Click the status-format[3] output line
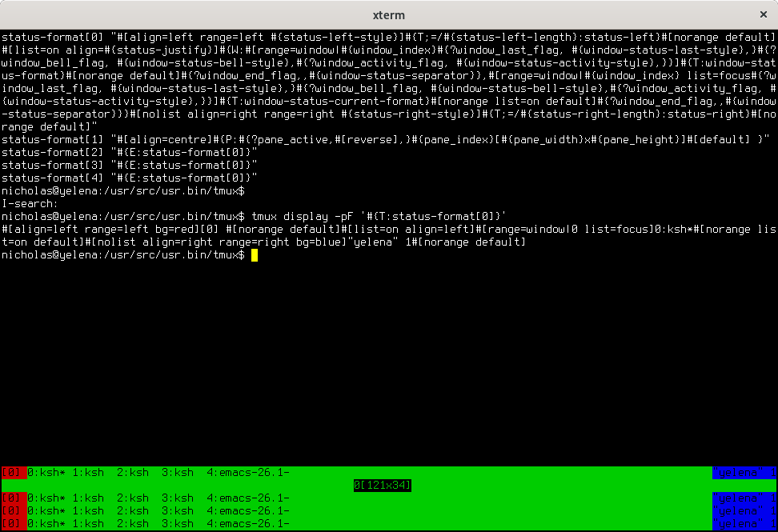The width and height of the screenshot is (778, 532). pyautogui.click(x=130, y=165)
